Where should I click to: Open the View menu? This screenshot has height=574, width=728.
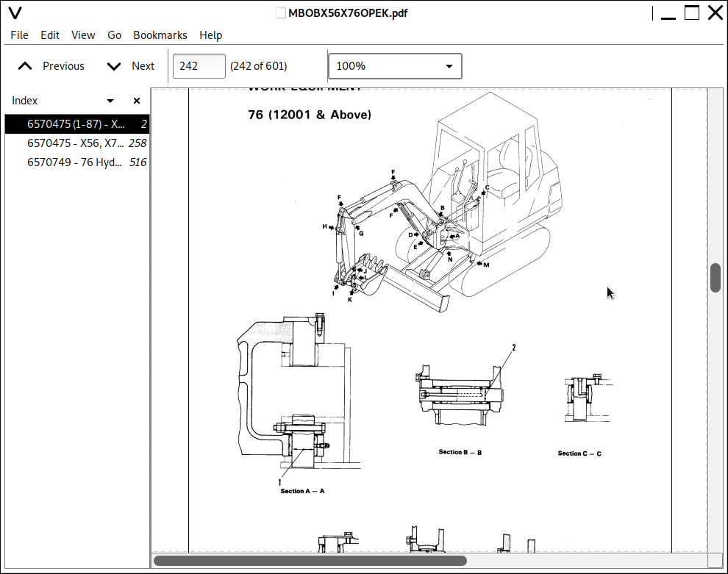point(83,35)
